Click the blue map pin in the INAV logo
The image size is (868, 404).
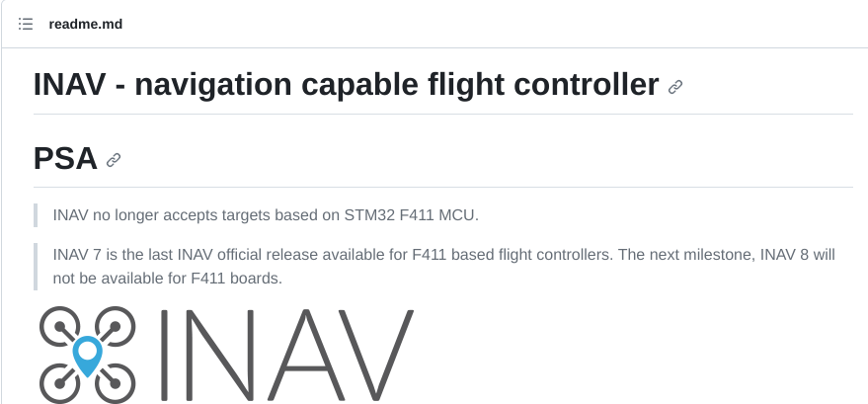tap(88, 356)
